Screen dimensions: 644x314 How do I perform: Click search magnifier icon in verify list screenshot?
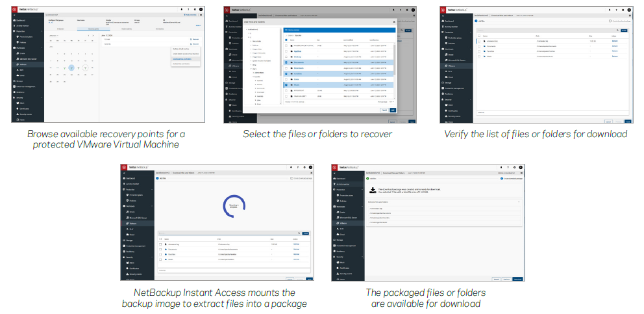(x=617, y=31)
